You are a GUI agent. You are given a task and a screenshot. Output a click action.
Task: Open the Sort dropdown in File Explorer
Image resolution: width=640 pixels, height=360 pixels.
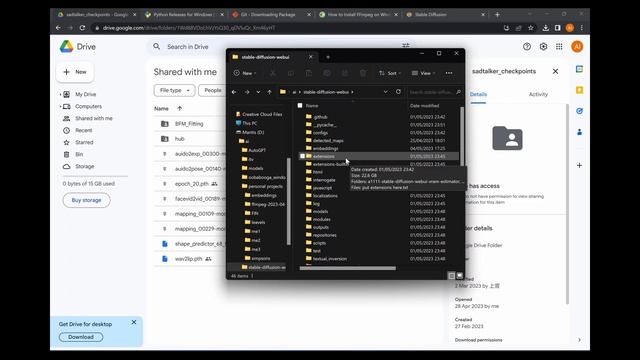click(x=390, y=73)
